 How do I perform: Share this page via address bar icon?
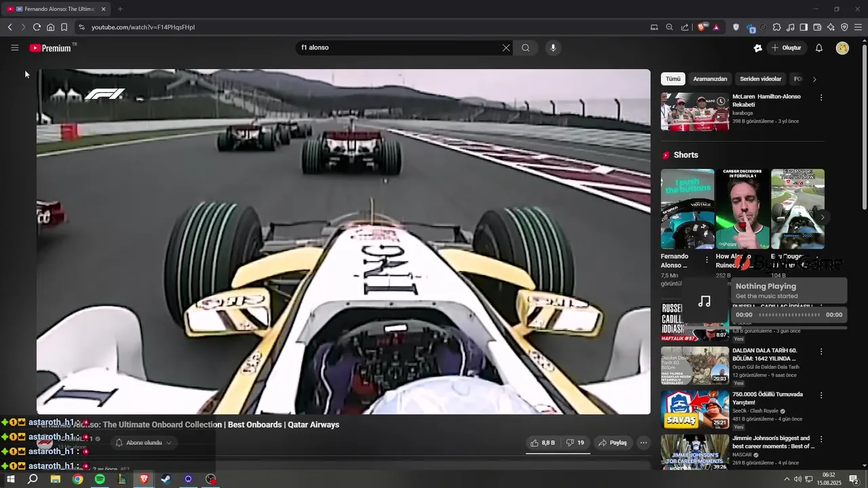pyautogui.click(x=684, y=27)
